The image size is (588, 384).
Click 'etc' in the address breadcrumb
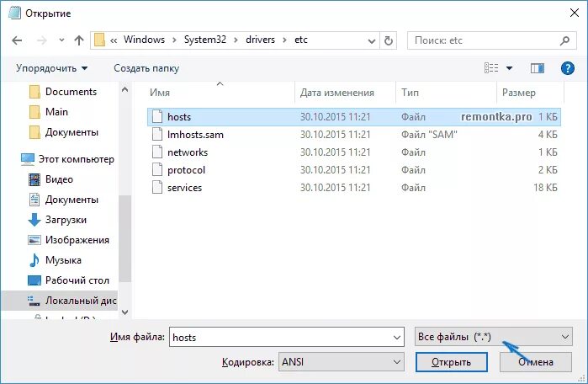coord(301,40)
